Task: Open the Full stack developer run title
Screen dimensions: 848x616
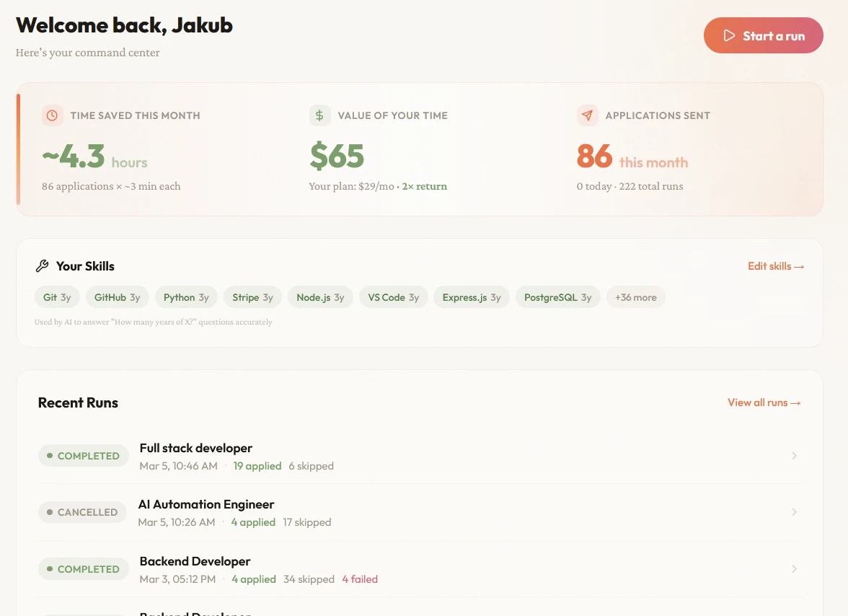Action: pos(196,448)
